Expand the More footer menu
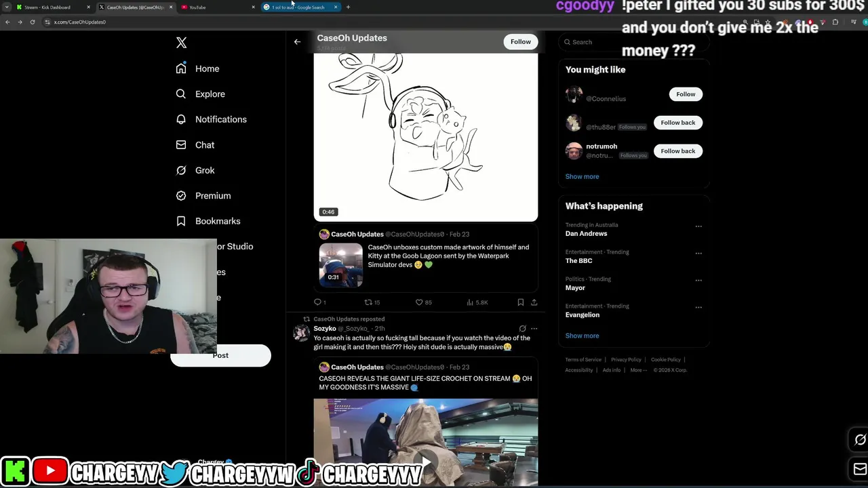This screenshot has width=868, height=488. (x=638, y=370)
